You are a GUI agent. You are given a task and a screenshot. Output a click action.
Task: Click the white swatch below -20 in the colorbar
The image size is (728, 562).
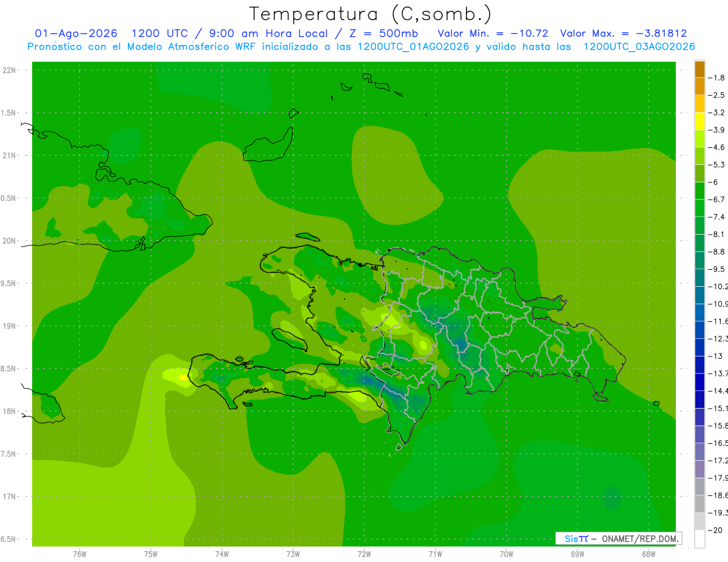pyautogui.click(x=699, y=539)
